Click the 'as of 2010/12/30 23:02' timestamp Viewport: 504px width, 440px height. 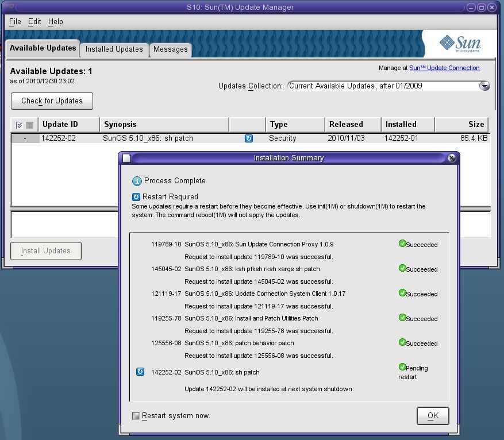42,81
